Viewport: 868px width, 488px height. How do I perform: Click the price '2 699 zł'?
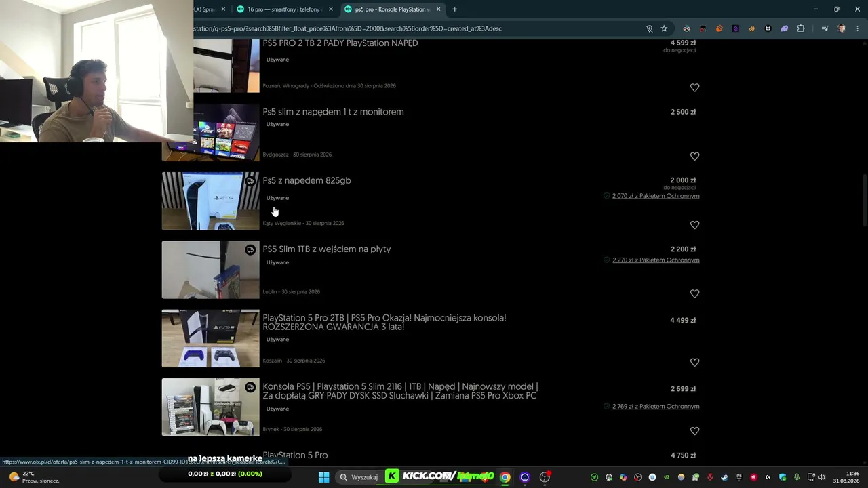(683, 389)
